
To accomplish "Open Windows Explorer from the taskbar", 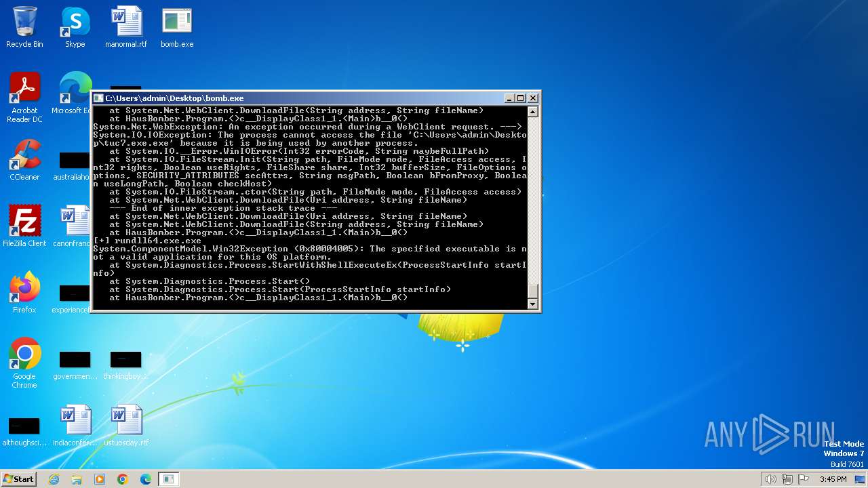I will pyautogui.click(x=77, y=479).
